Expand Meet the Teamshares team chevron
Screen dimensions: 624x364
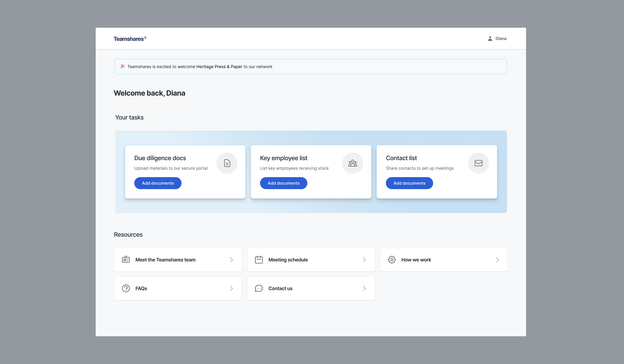pos(231,260)
